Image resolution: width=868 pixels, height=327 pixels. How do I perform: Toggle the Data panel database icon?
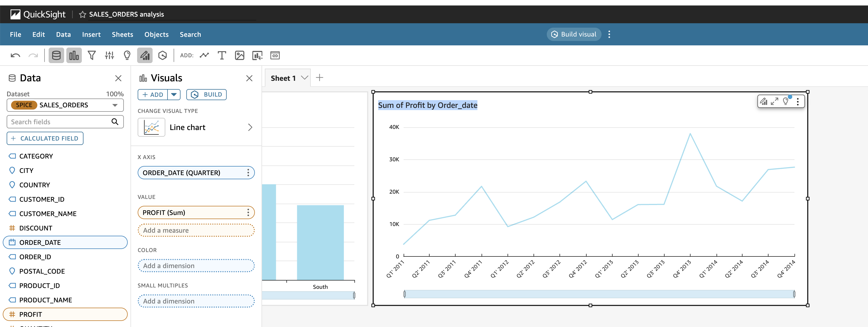56,55
